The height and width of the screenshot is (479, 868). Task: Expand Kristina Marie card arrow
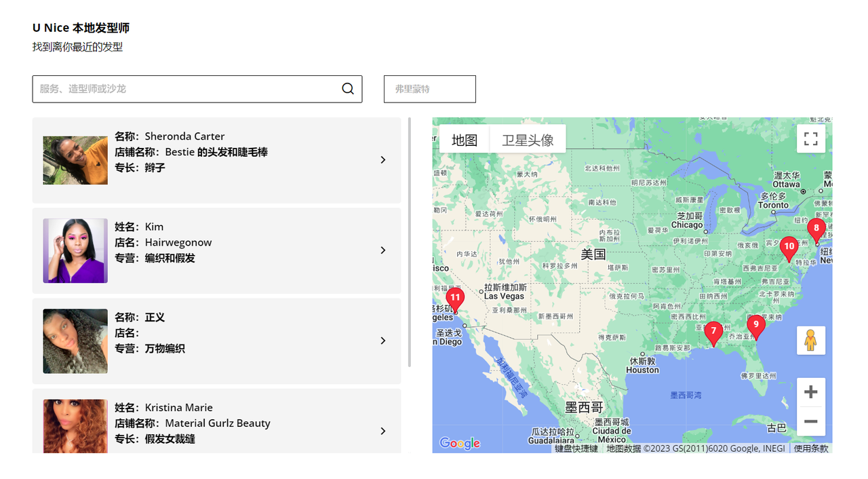[383, 431]
